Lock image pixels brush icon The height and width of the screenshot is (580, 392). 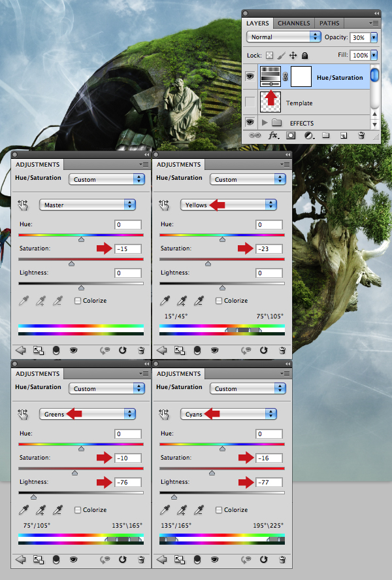click(x=281, y=56)
